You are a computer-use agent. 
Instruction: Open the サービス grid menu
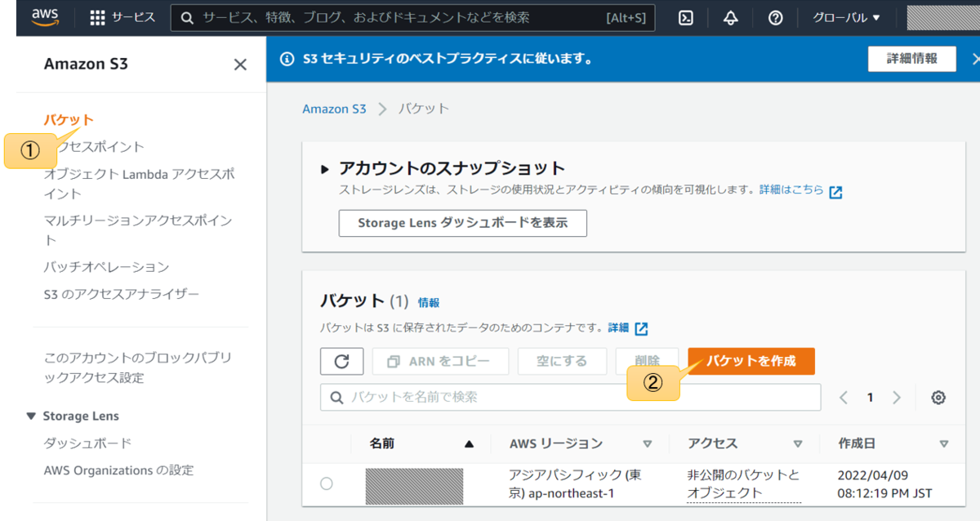click(x=122, y=17)
